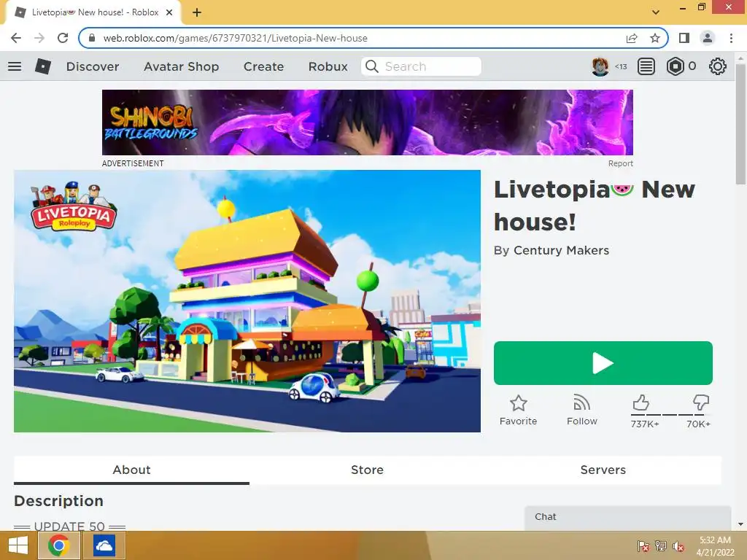Close the Livetopia browser tab
Screen dimensions: 747x560
[x=169, y=12]
